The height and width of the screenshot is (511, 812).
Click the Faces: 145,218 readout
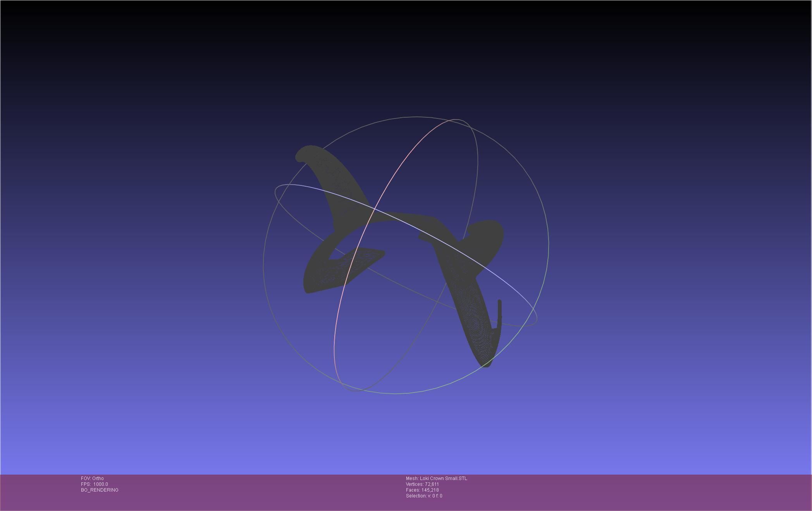(x=422, y=490)
